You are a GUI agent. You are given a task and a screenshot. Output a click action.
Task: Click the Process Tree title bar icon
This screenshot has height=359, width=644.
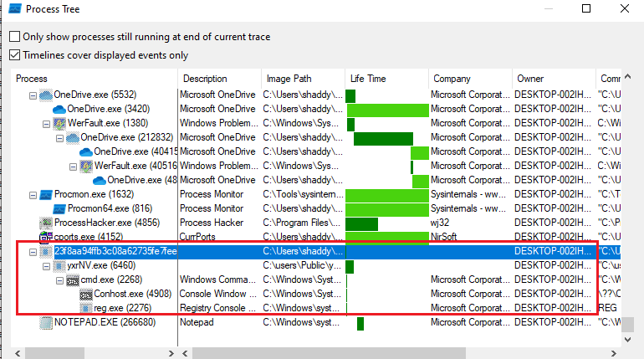click(15, 8)
